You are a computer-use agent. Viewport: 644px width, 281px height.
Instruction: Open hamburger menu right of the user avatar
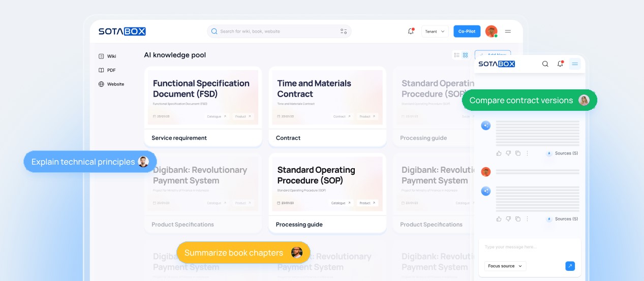click(508, 32)
